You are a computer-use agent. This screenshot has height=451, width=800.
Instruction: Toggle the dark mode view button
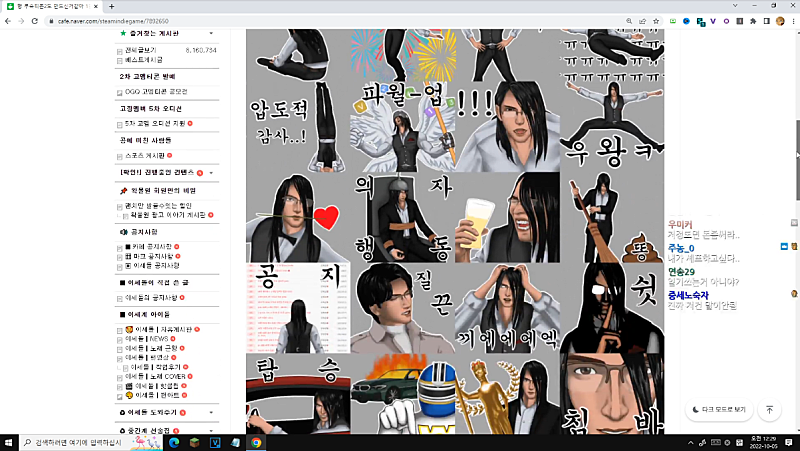(718, 409)
